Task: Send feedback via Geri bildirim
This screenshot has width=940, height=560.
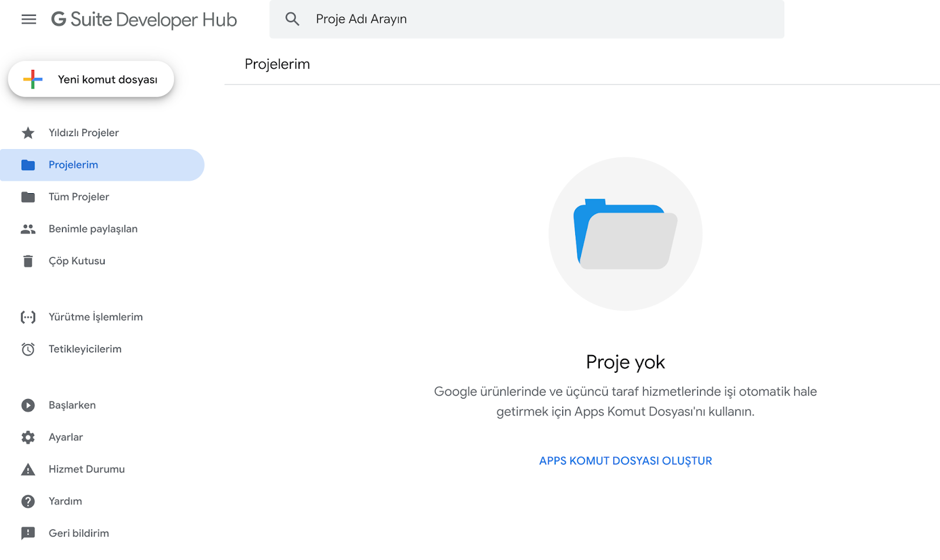Action: click(x=102, y=533)
